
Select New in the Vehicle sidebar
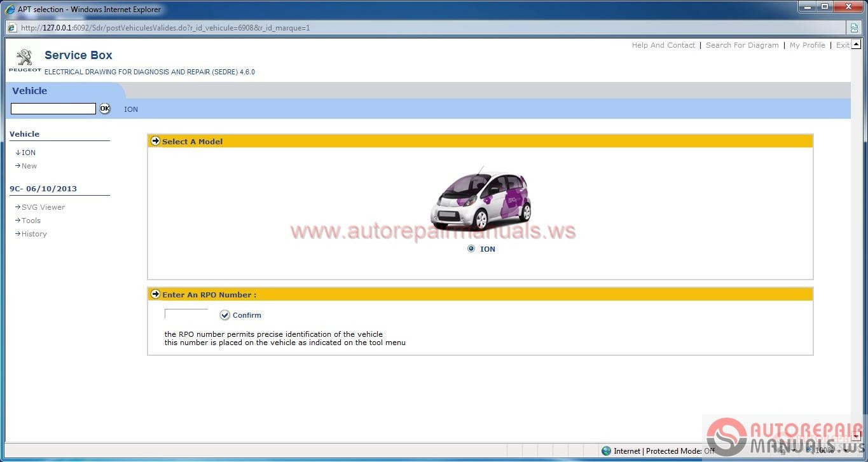click(x=29, y=166)
